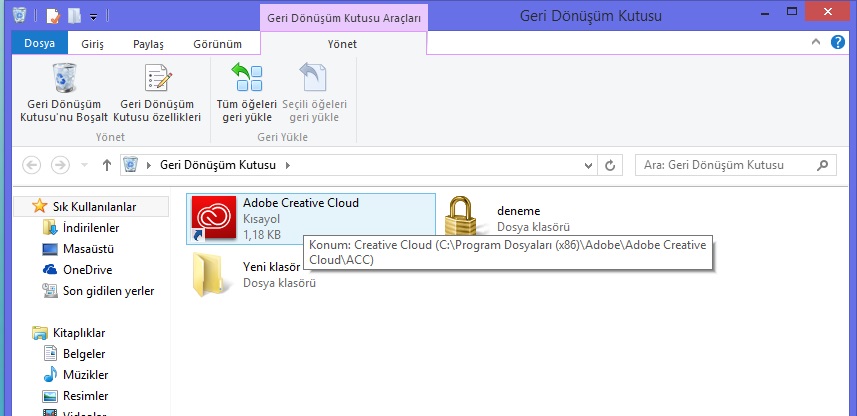Collapse the ribbon with the arrow
Screen dimensions: 857x416
(x=816, y=42)
